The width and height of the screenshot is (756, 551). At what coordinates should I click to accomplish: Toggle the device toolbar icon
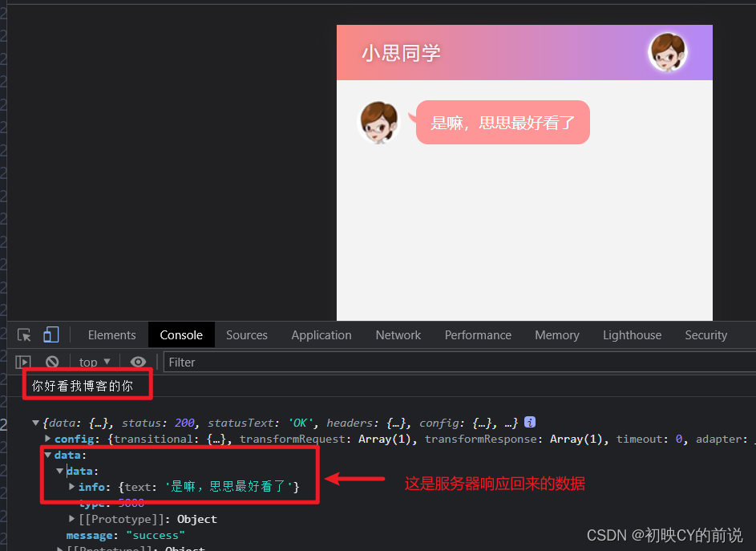(x=51, y=334)
